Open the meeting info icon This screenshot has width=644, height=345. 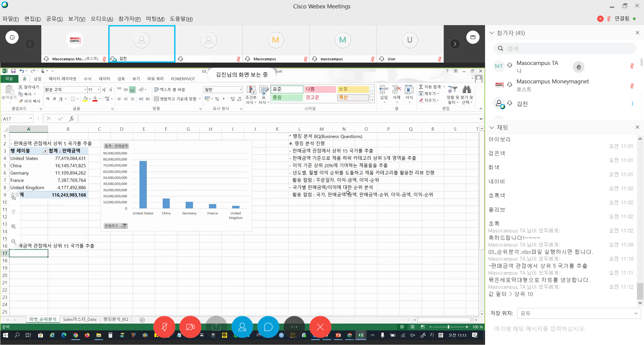coord(12,37)
